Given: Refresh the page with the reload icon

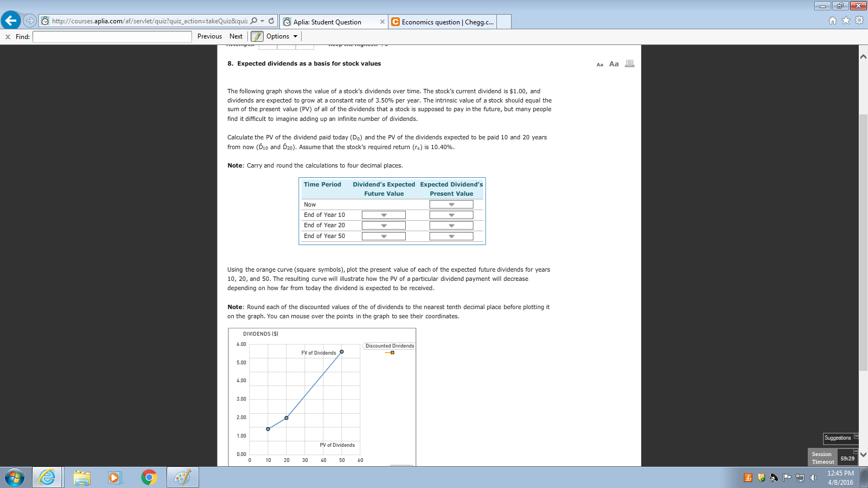Looking at the screenshot, I should coord(271,21).
